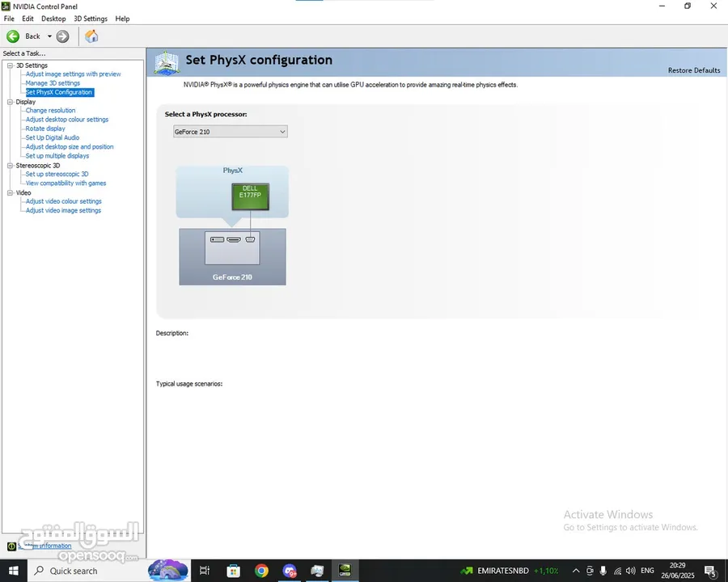The height and width of the screenshot is (582, 728).
Task: Click the System Information icon
Action: [11, 546]
